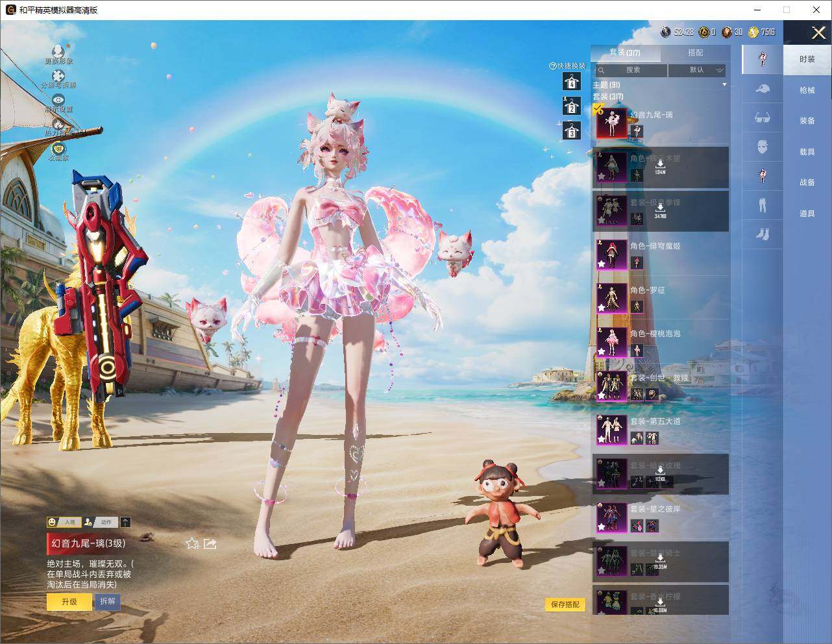Screen dimensions: 832x644
Task: Select the shoes icon
Action: click(x=763, y=233)
